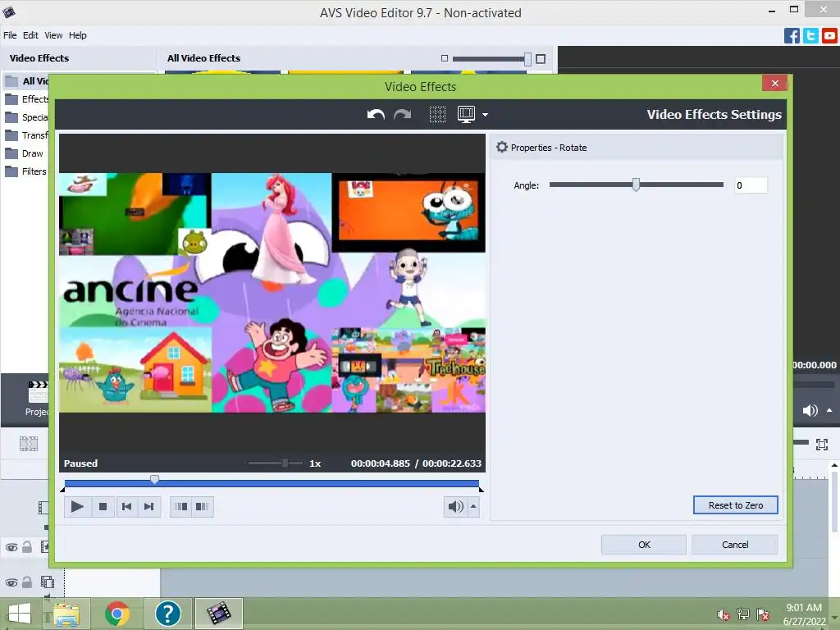Click the next scene icon

pyautogui.click(x=202, y=506)
